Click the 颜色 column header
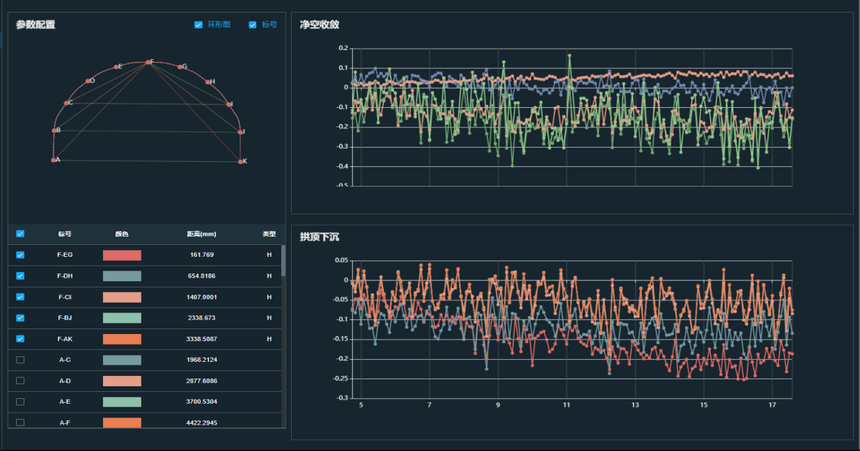The image size is (860, 451). point(122,234)
